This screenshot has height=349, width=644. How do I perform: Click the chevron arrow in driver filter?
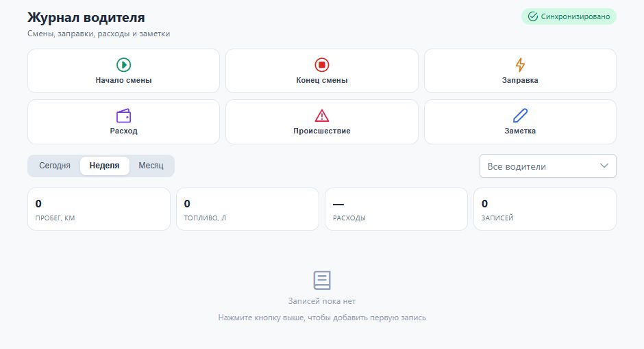[604, 166]
